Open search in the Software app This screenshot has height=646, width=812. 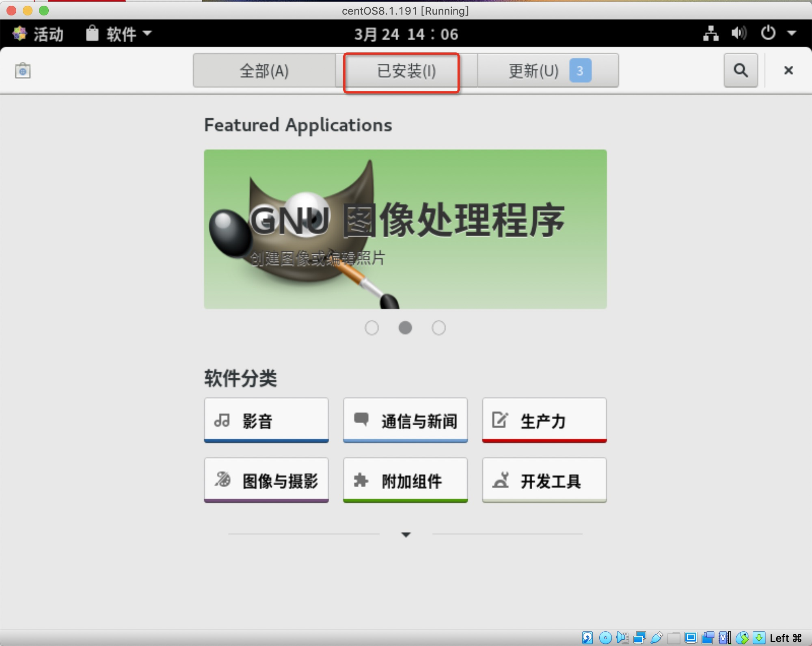pyautogui.click(x=741, y=70)
